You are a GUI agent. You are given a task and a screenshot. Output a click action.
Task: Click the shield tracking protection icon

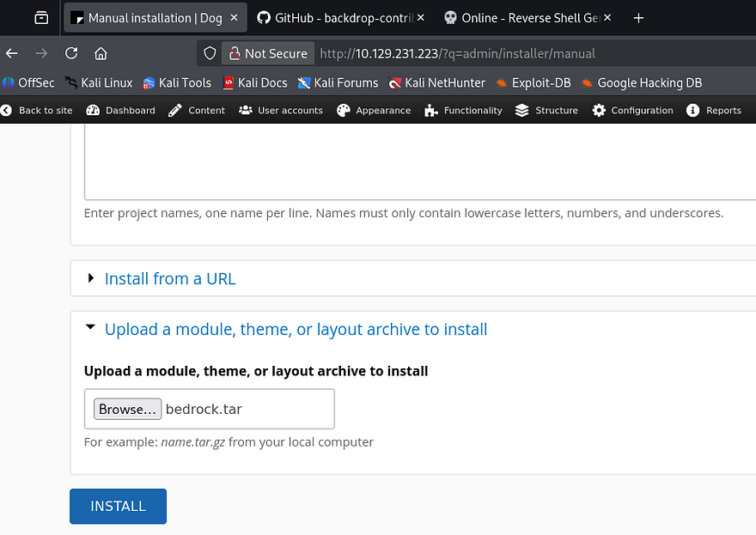pyautogui.click(x=210, y=53)
